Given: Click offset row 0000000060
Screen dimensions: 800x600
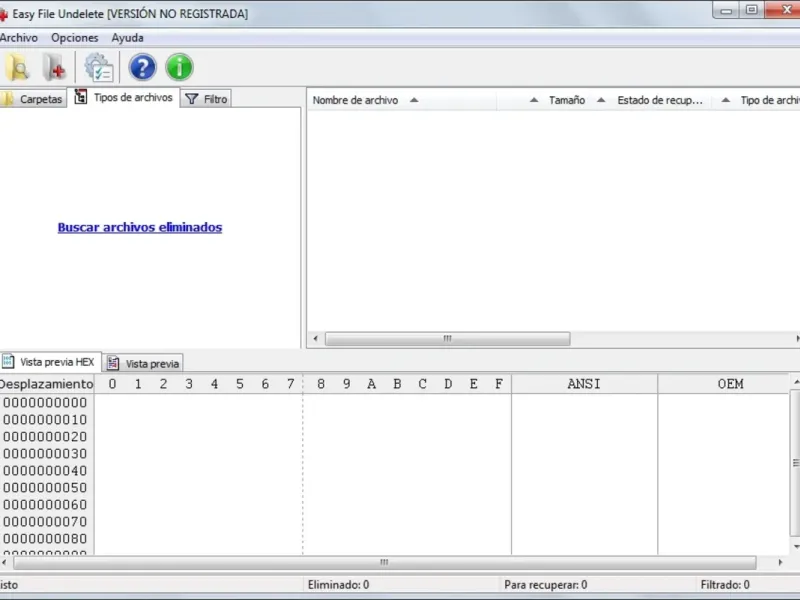Looking at the screenshot, I should pos(45,505).
